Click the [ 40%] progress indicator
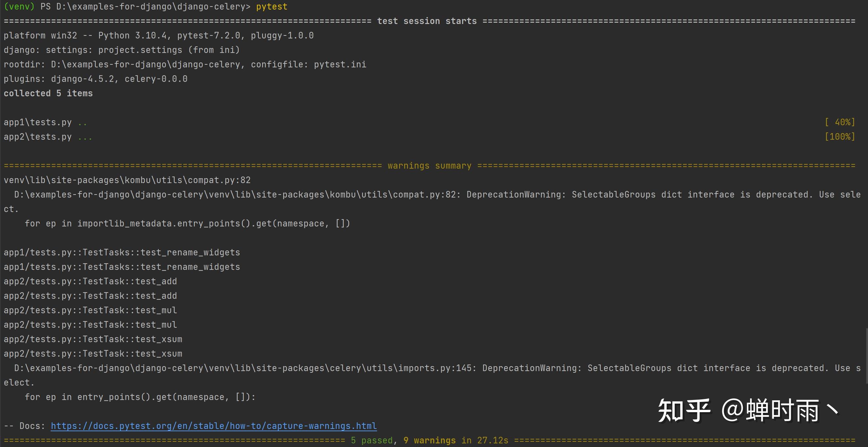Screen dimensions: 868x447 pyautogui.click(x=840, y=122)
